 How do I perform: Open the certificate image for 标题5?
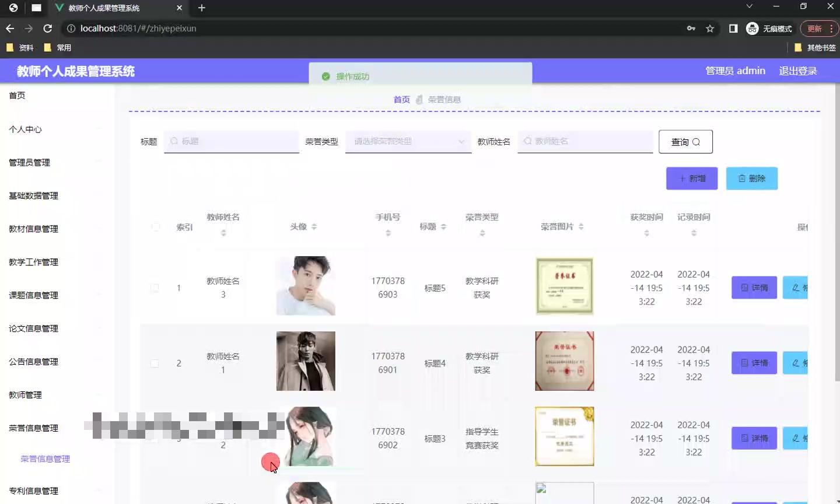coord(565,286)
